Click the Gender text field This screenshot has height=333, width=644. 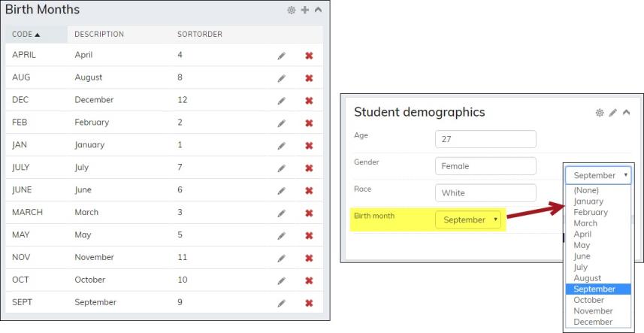tap(485, 166)
